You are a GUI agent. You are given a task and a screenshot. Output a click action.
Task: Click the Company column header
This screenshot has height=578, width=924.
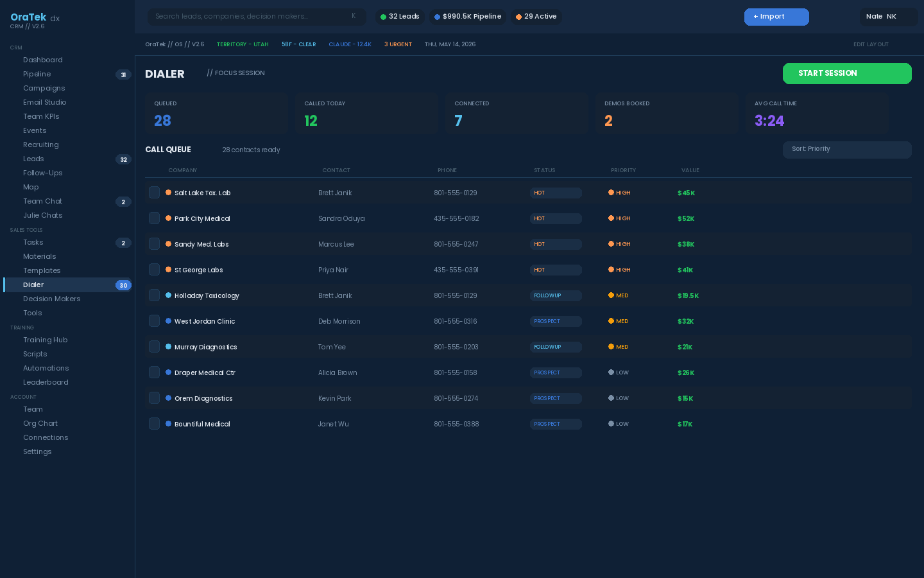click(x=183, y=170)
